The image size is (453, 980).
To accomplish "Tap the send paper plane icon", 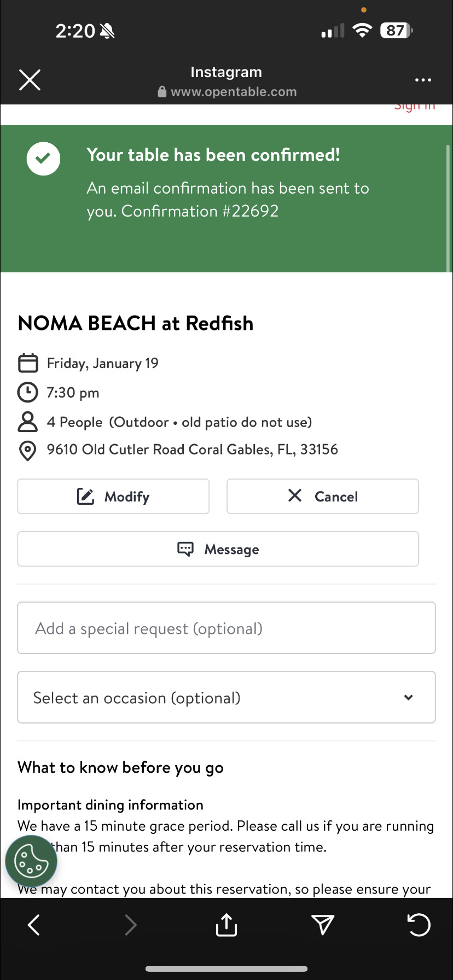I will [323, 925].
